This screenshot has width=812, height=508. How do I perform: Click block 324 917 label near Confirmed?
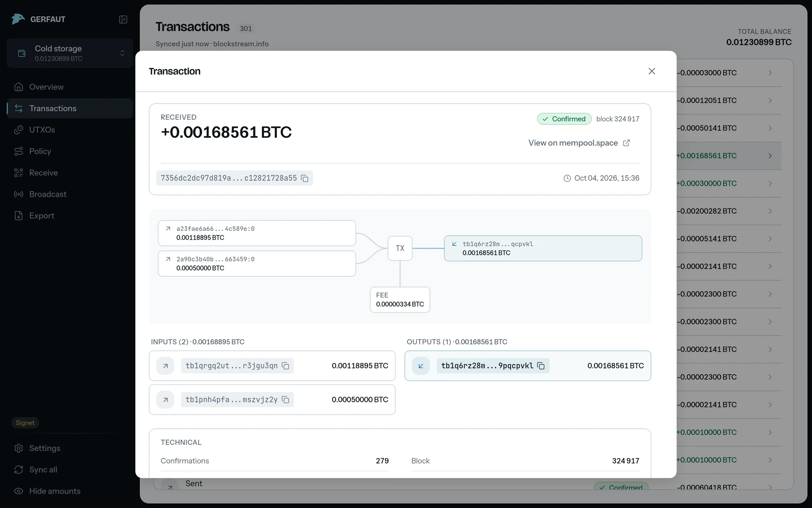618,119
